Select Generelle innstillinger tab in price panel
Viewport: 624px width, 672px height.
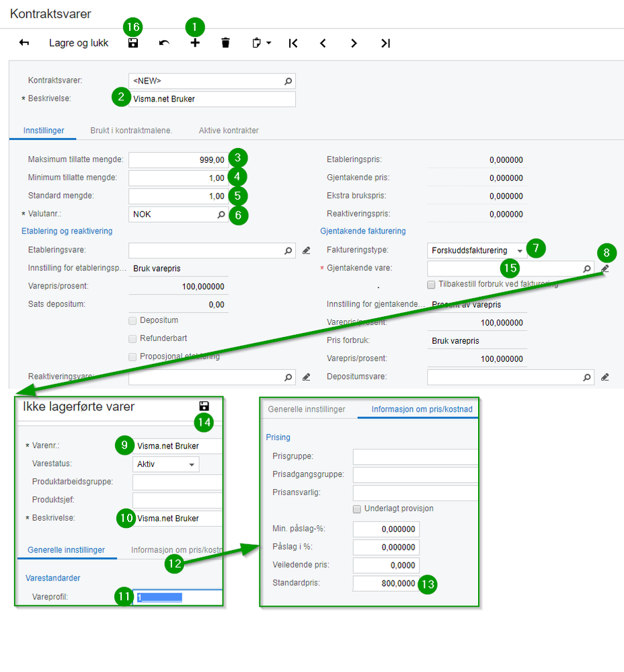307,409
